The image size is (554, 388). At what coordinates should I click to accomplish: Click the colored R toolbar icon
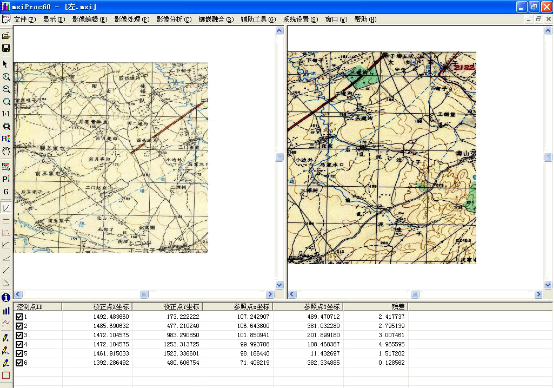tap(6, 139)
